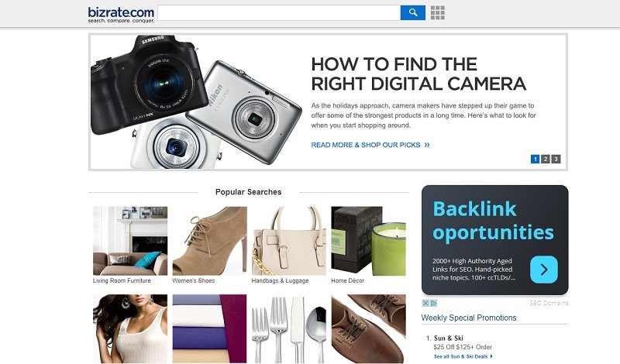Go to carousel slide 3
This screenshot has height=364, width=620.
coord(556,159)
